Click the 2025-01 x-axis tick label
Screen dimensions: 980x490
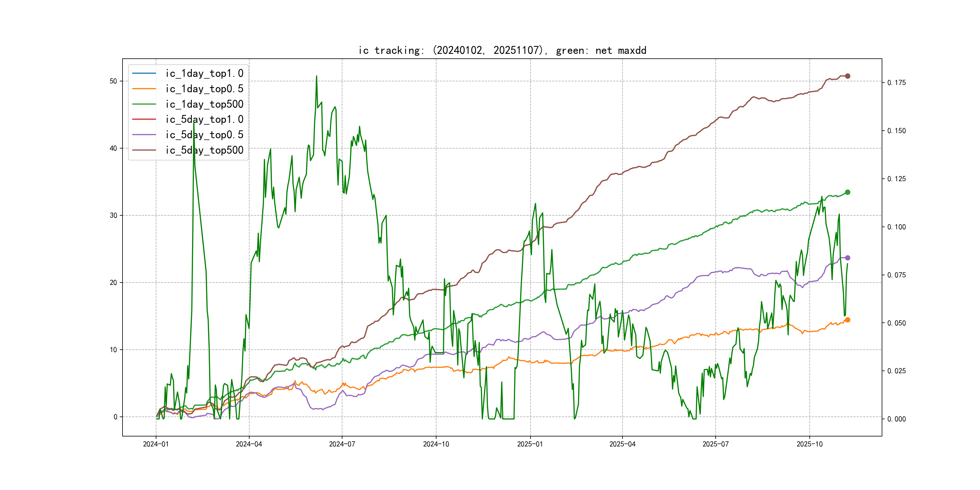tap(530, 444)
